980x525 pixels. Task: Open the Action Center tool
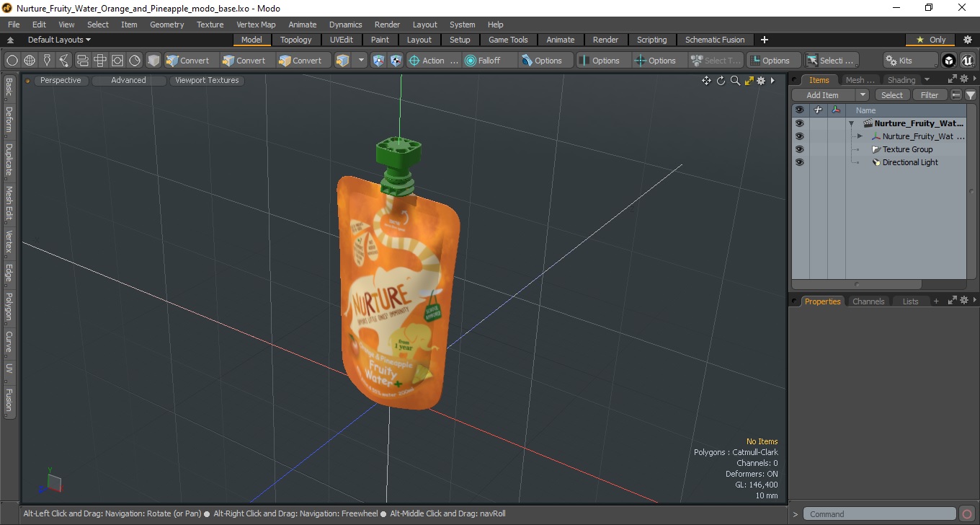(433, 61)
